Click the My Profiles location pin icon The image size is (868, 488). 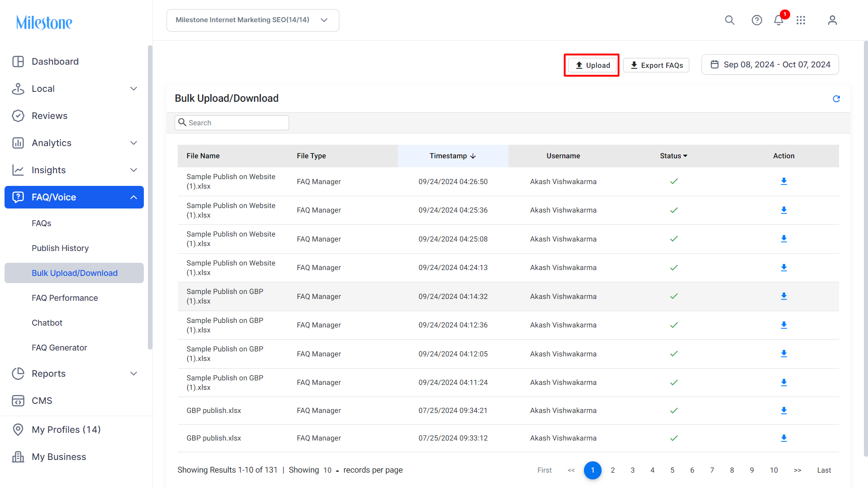tap(18, 430)
